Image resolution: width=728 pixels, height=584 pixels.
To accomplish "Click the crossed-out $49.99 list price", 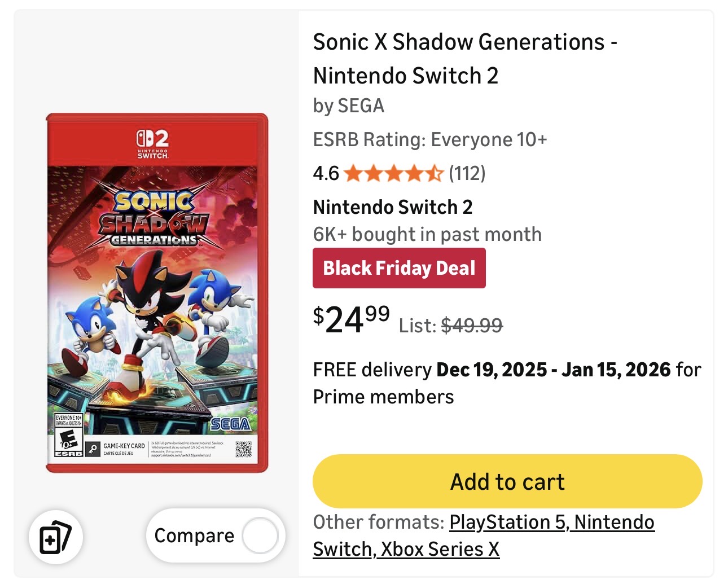I will (x=471, y=325).
